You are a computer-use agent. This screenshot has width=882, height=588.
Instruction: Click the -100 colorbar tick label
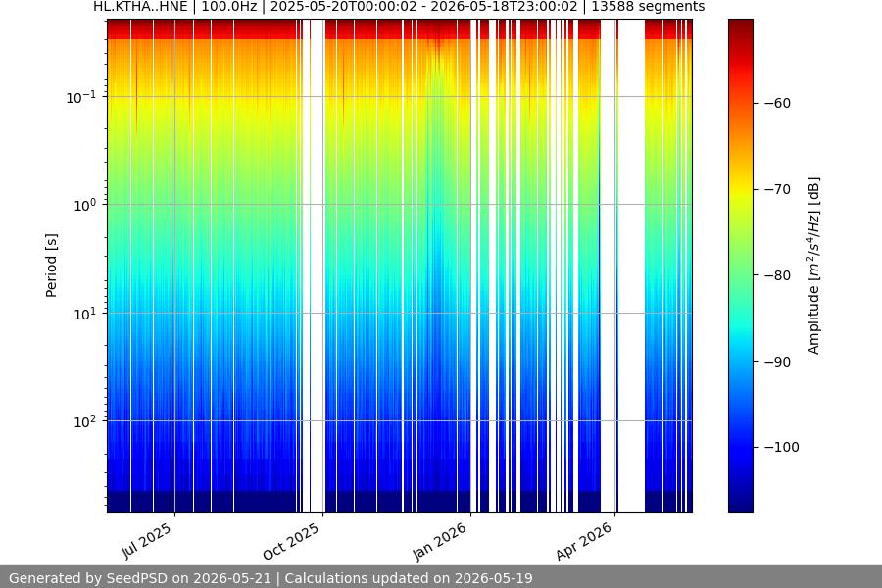tap(781, 447)
